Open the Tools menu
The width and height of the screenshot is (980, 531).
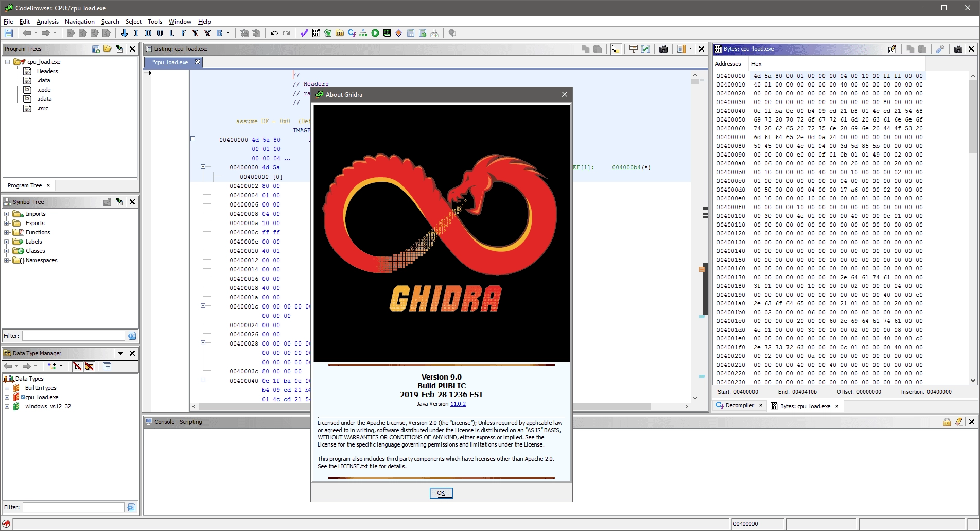154,22
